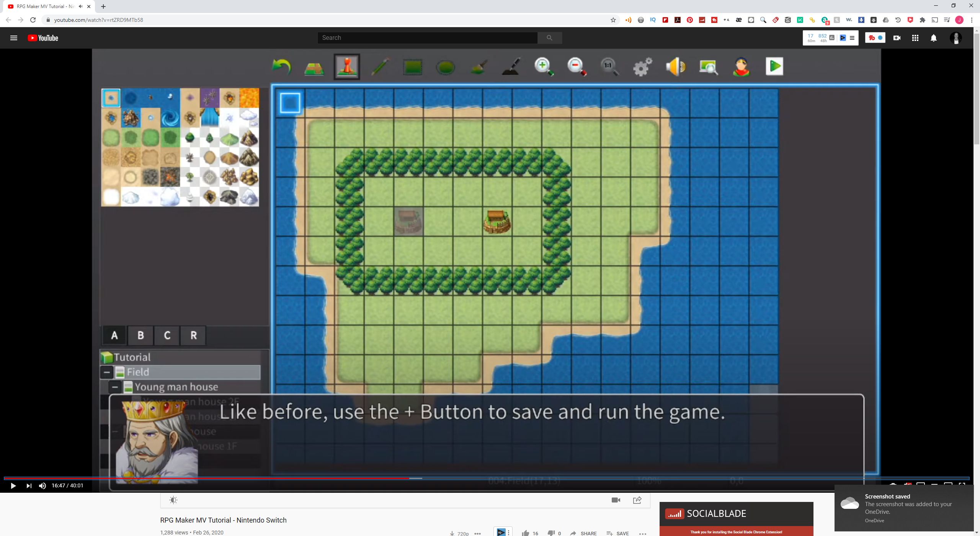
Task: Select the Ellipse drawing tool
Action: point(445,67)
